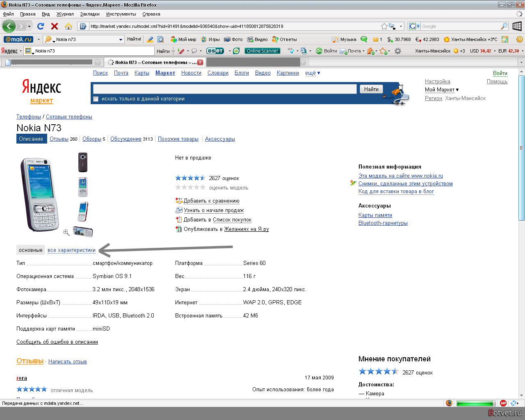Expand the Mail.ru search field dropdown

coord(121,39)
